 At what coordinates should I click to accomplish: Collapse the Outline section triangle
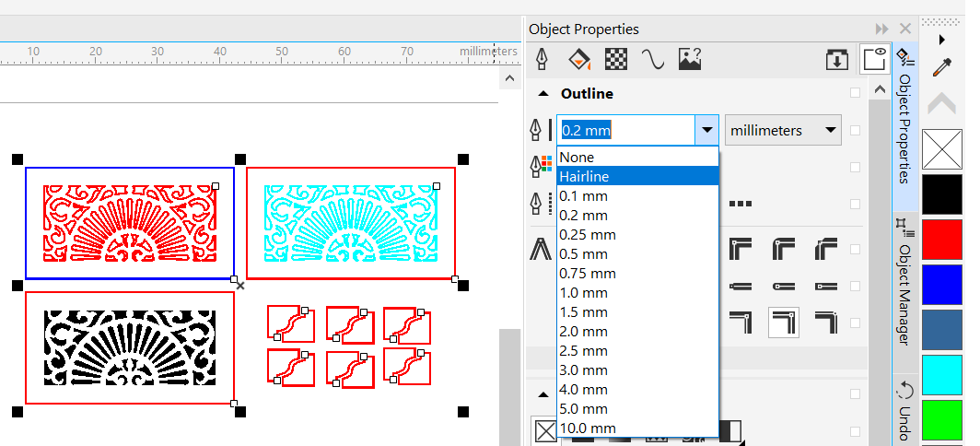[x=542, y=93]
